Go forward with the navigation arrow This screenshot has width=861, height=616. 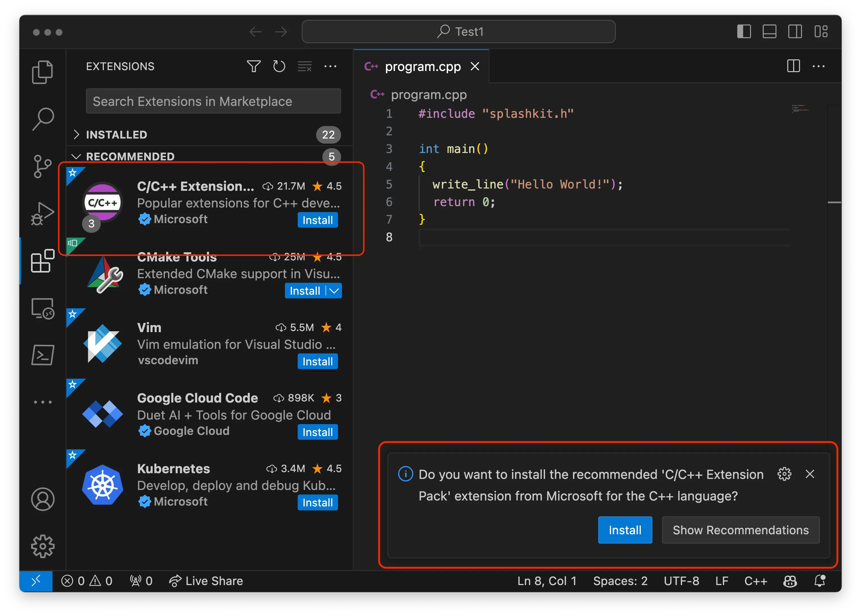(281, 32)
